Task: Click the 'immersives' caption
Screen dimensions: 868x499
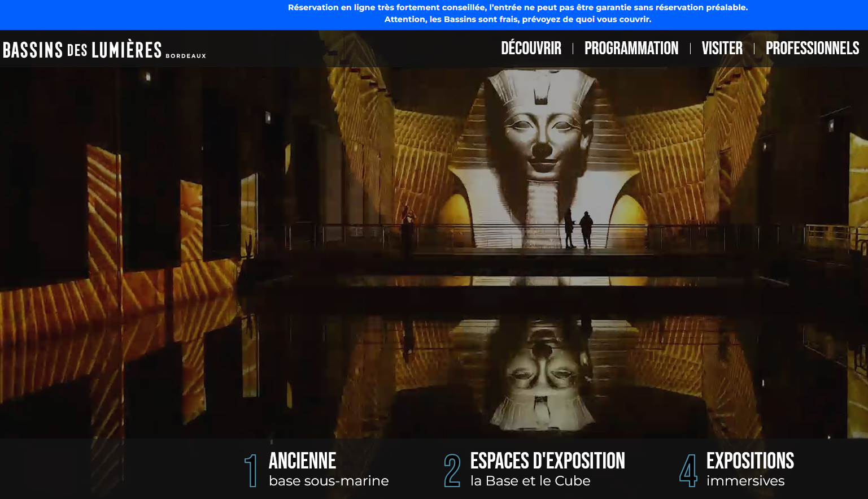Action: pyautogui.click(x=745, y=481)
